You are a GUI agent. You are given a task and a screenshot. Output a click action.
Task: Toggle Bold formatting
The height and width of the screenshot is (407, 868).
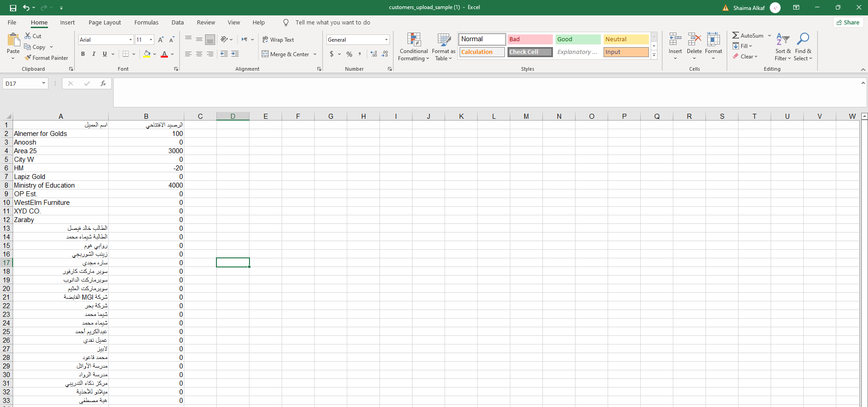pos(83,54)
